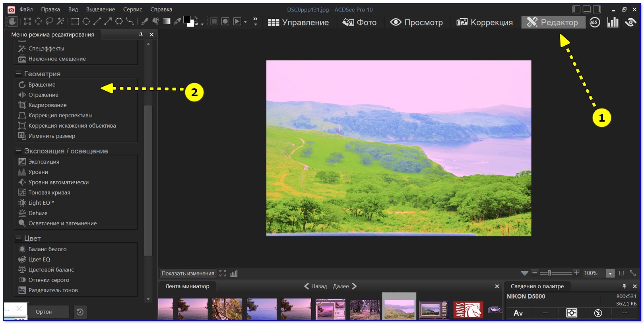Collapse the Геометрия group
This screenshot has height=324, width=644.
point(18,74)
